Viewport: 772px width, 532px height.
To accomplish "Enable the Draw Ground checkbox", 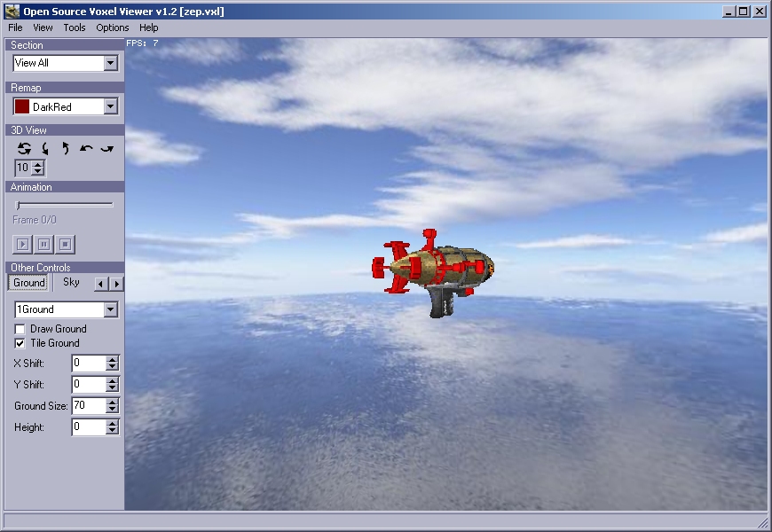I will pyautogui.click(x=20, y=329).
